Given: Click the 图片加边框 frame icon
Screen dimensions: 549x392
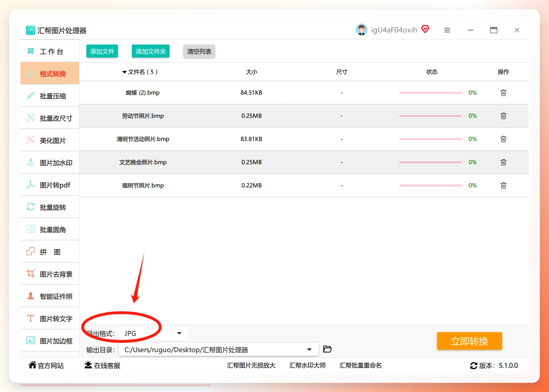Looking at the screenshot, I should [31, 341].
